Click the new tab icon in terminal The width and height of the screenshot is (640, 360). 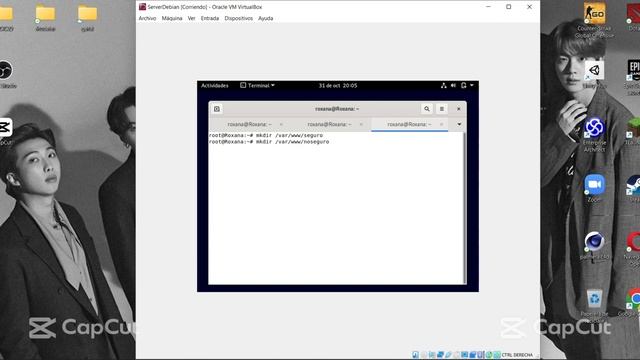pos(217,109)
